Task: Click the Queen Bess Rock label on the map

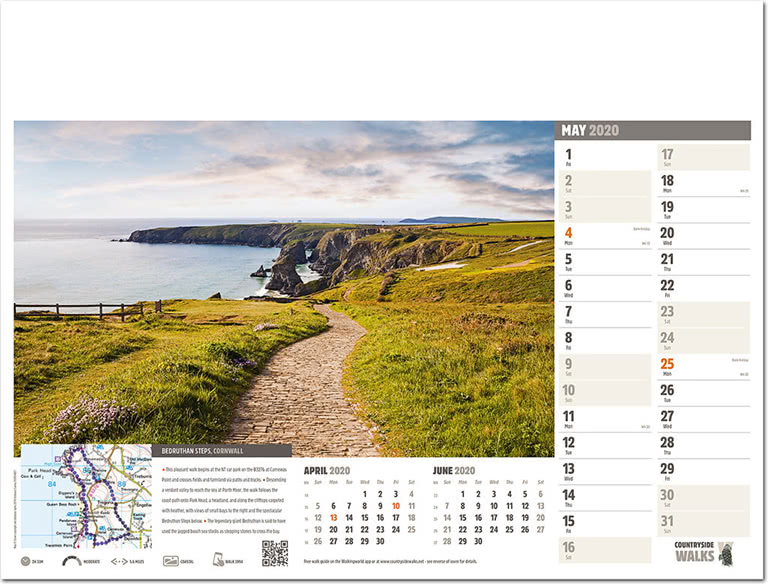Action: 62,504
